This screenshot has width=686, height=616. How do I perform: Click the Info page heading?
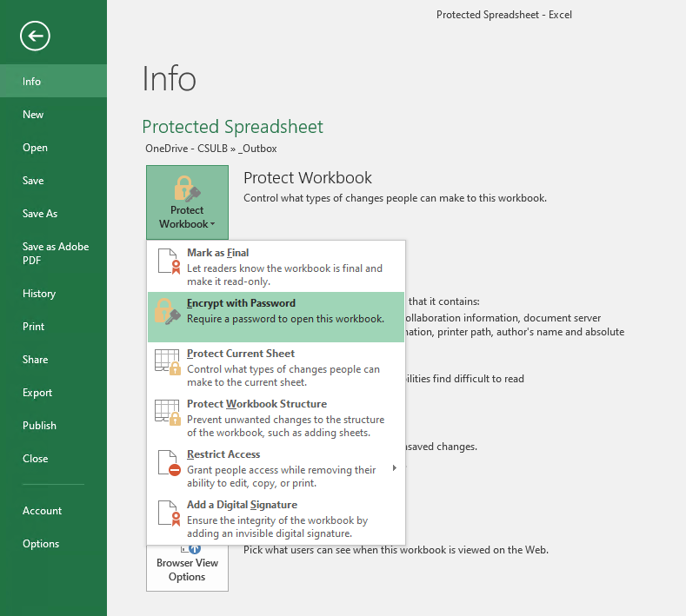170,79
